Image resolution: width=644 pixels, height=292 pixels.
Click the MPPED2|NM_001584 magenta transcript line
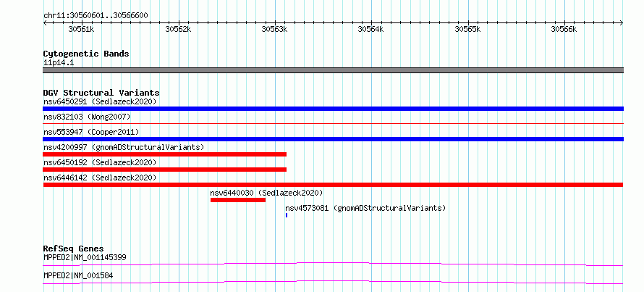pyautogui.click(x=333, y=282)
